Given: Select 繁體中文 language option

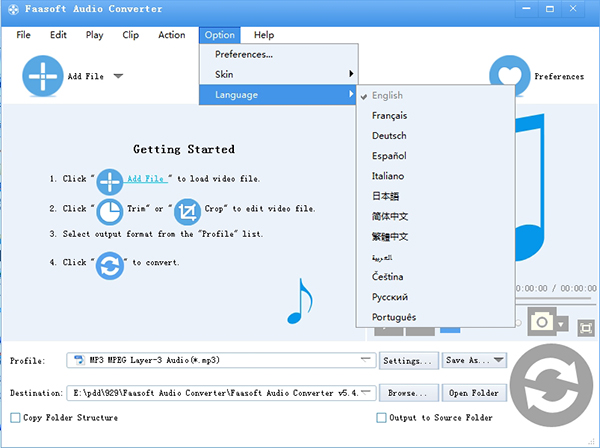Looking at the screenshot, I should (435, 236).
